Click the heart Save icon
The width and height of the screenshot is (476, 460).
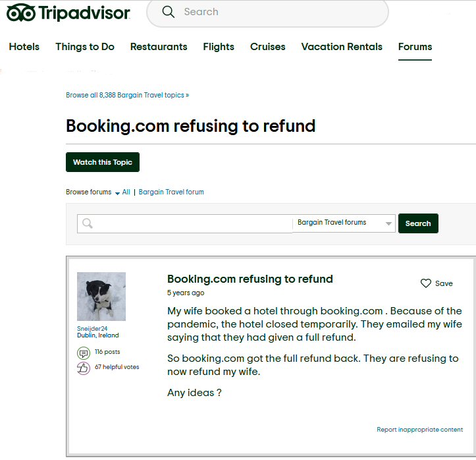(425, 283)
